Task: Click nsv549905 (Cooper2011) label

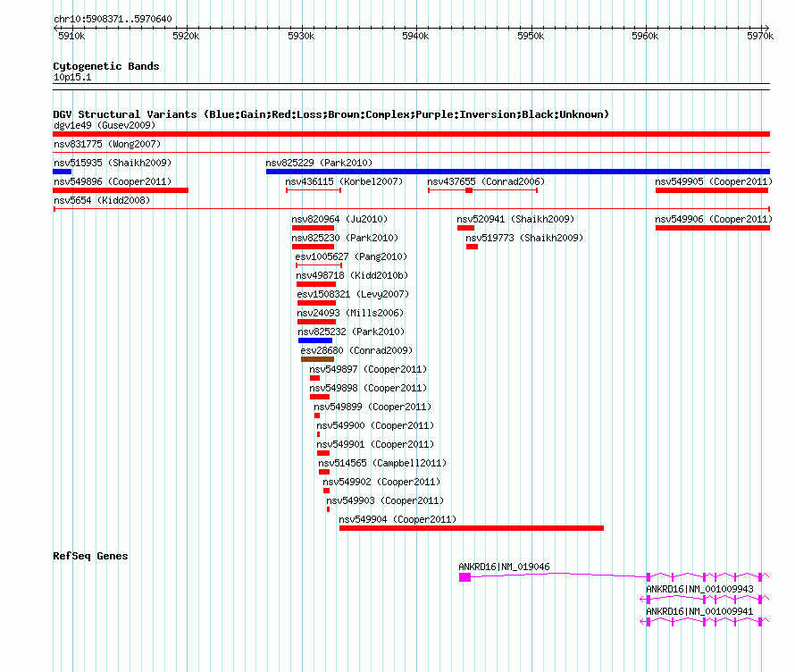Action: click(714, 181)
